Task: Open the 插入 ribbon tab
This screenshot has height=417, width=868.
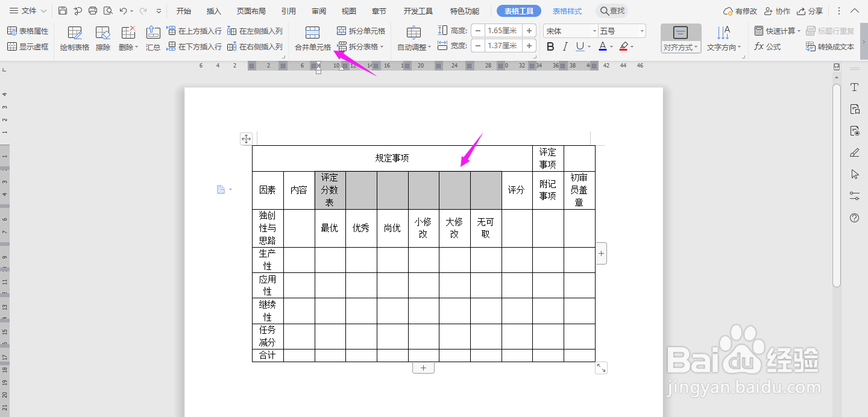Action: tap(213, 10)
